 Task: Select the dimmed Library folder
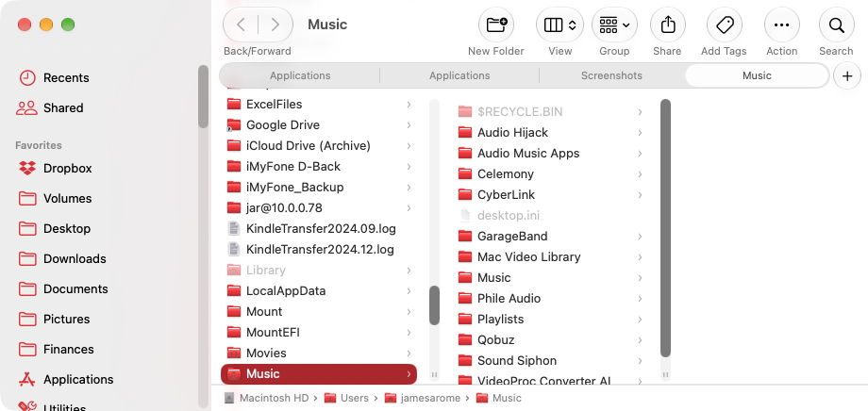coord(319,270)
